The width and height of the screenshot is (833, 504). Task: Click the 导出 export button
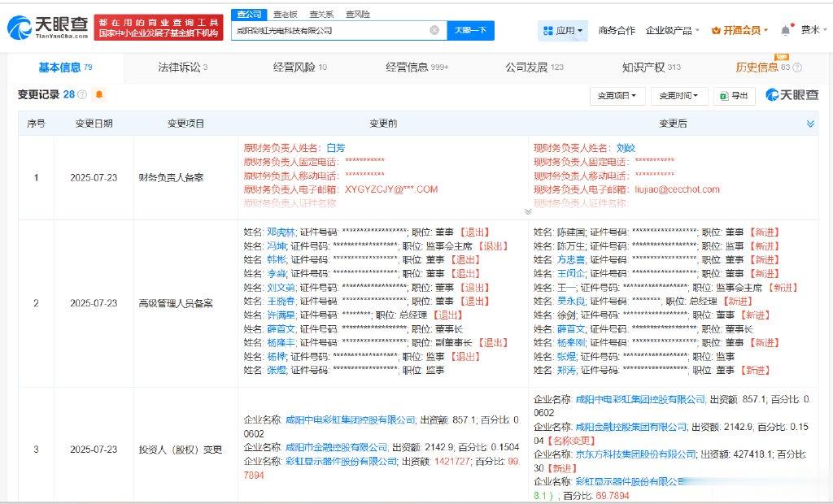click(x=735, y=96)
